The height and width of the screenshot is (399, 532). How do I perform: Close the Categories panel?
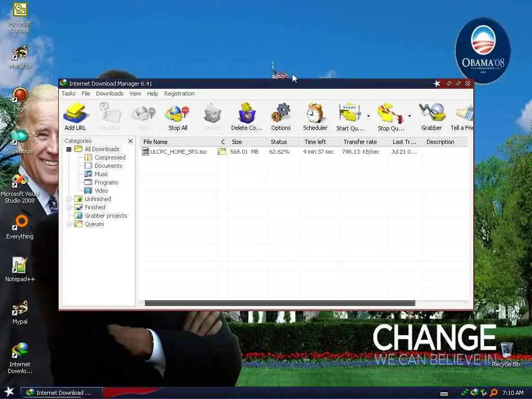point(130,141)
